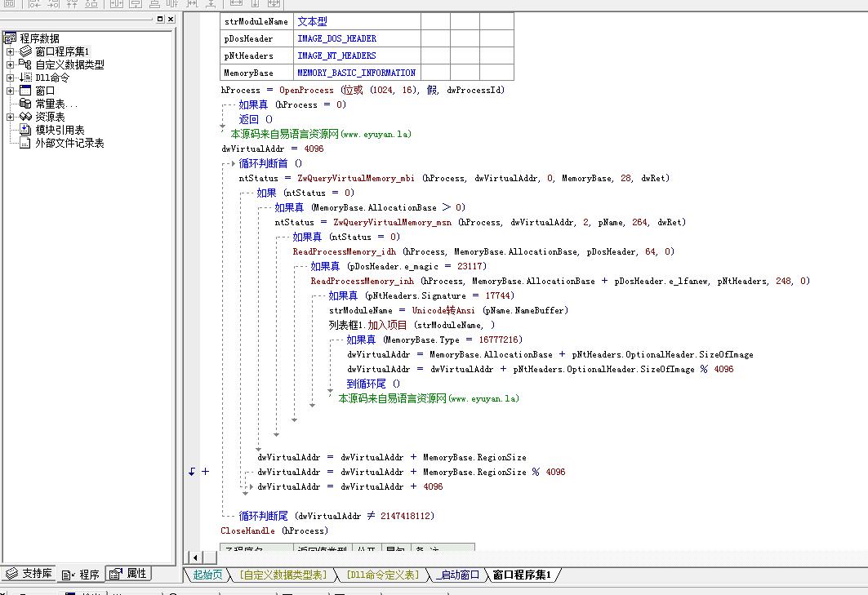Click the CloseHandle (hProcess) line

(x=274, y=531)
